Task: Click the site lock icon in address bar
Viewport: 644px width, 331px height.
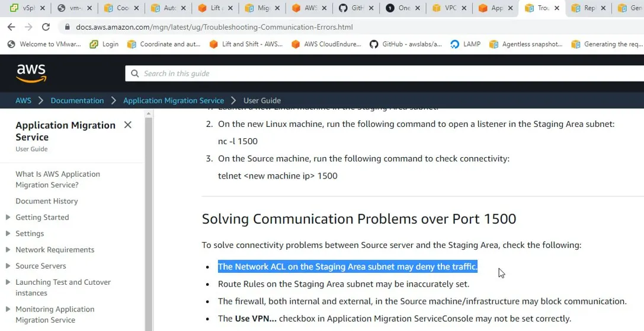Action: point(67,27)
